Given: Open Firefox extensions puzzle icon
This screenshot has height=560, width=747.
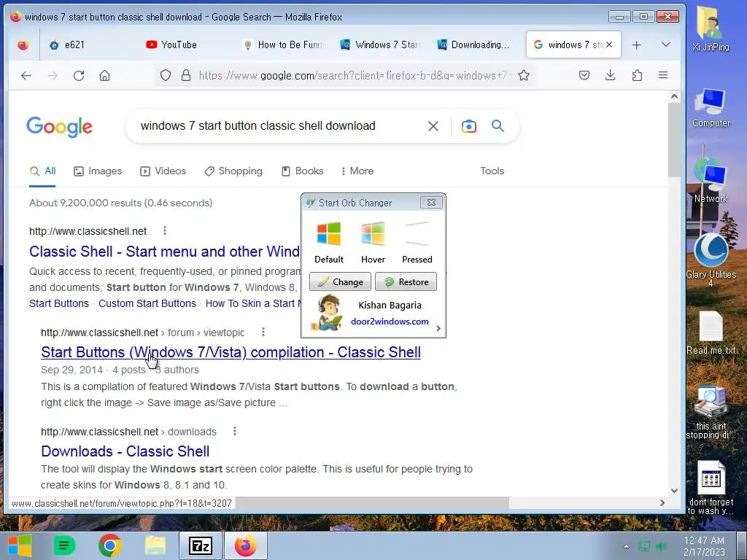Looking at the screenshot, I should (637, 75).
